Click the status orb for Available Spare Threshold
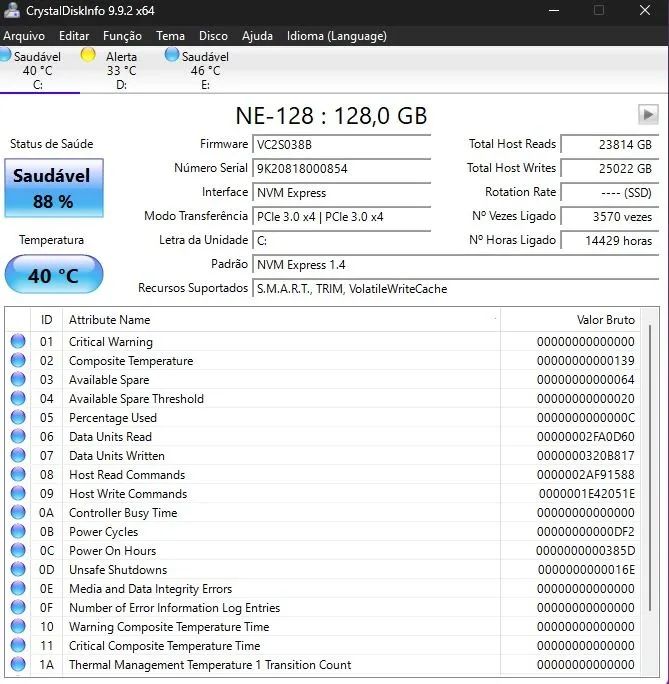The height and width of the screenshot is (684, 669). pyautogui.click(x=18, y=398)
